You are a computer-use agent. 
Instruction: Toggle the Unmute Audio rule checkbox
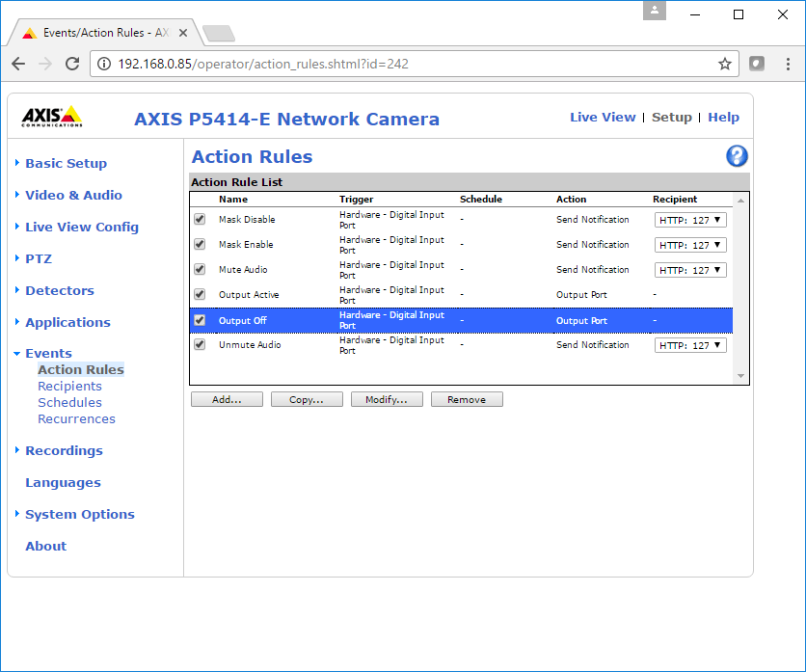[x=200, y=344]
